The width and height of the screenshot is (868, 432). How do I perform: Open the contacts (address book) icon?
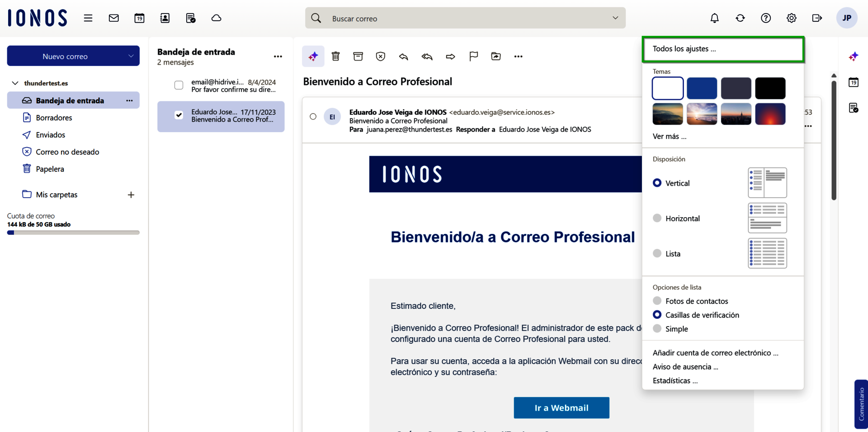point(165,18)
